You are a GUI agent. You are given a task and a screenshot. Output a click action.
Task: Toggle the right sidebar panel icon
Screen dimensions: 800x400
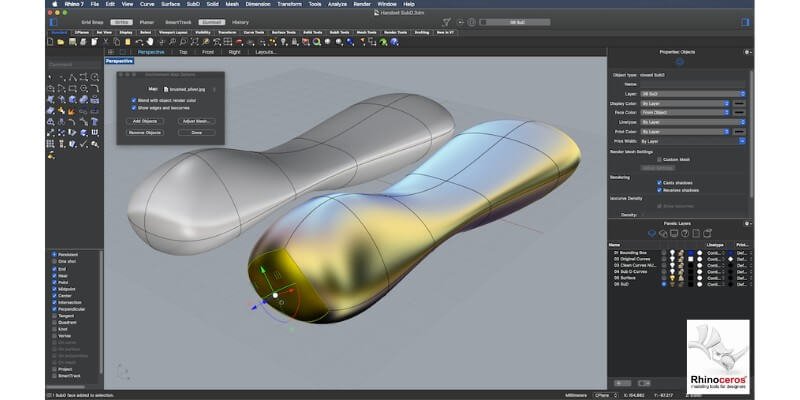pyautogui.click(x=745, y=22)
